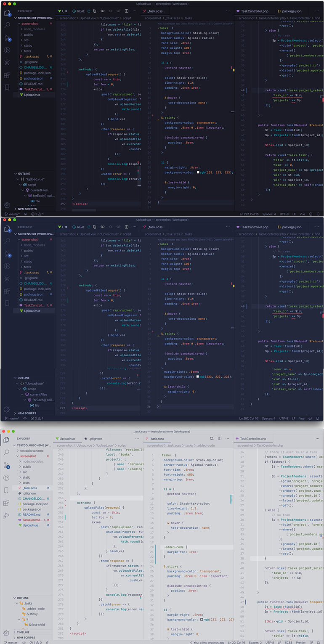
Task: Switch to TaskController.php tab in light window
Action: point(253,438)
